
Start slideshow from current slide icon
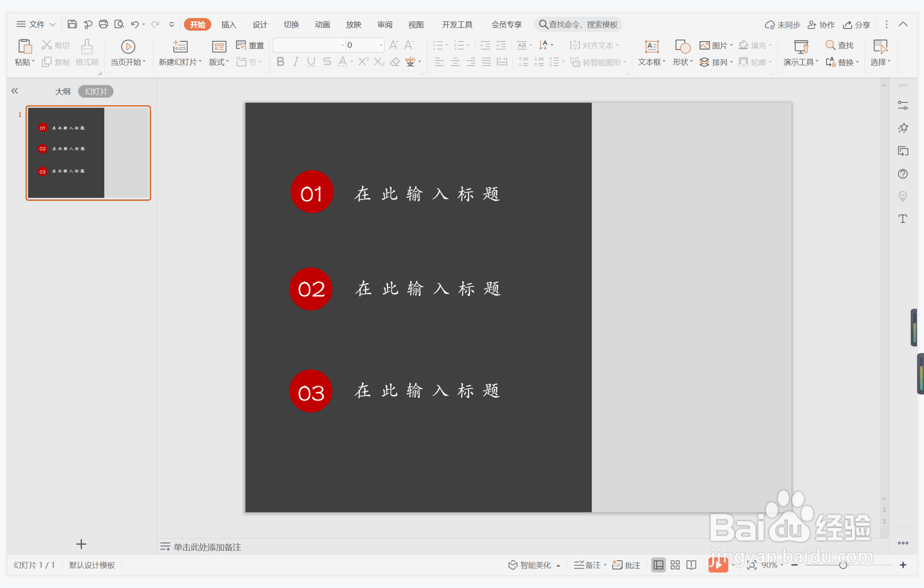(x=128, y=47)
